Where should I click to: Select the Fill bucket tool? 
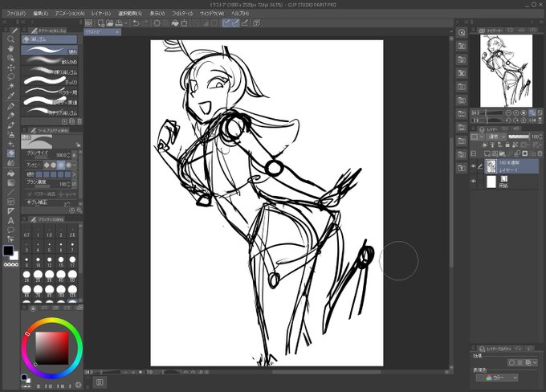point(10,174)
